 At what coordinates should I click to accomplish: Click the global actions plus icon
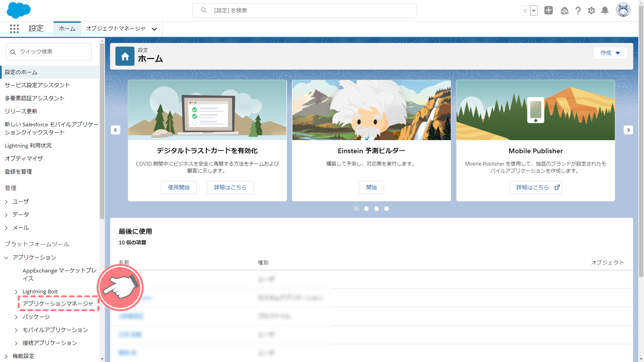[548, 10]
